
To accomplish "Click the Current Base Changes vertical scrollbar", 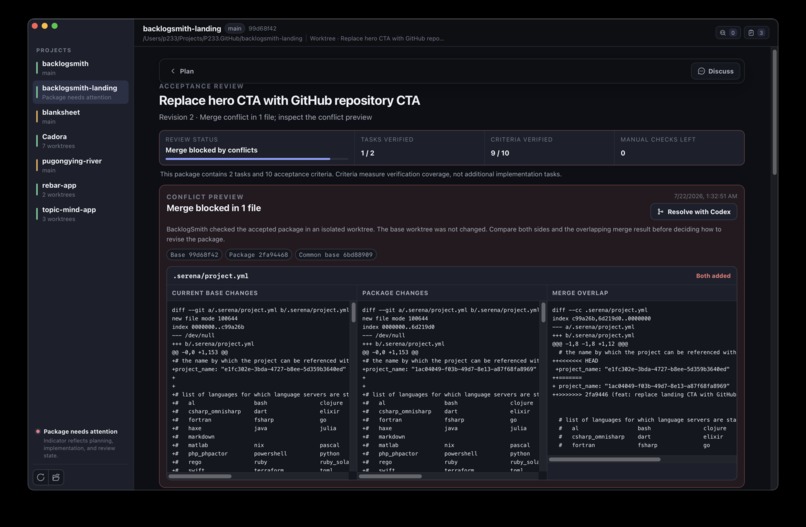I will (353, 313).
